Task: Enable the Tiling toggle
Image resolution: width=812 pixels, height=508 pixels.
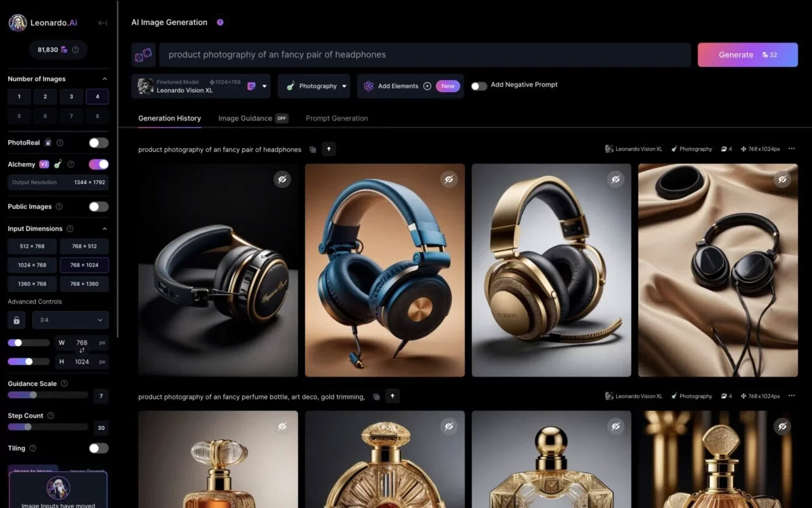Action: 98,448
